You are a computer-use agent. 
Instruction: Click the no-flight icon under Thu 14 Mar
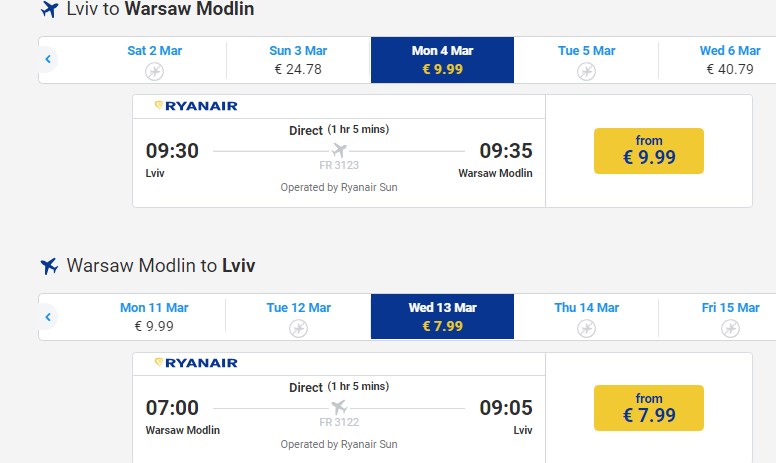[x=586, y=328]
